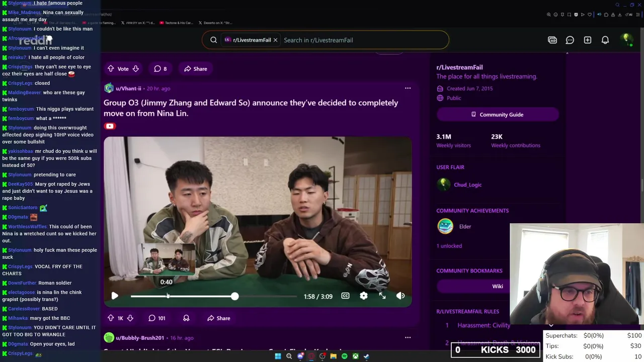This screenshot has height=362, width=644.
Task: Play the Group O3 video
Action: (115, 296)
